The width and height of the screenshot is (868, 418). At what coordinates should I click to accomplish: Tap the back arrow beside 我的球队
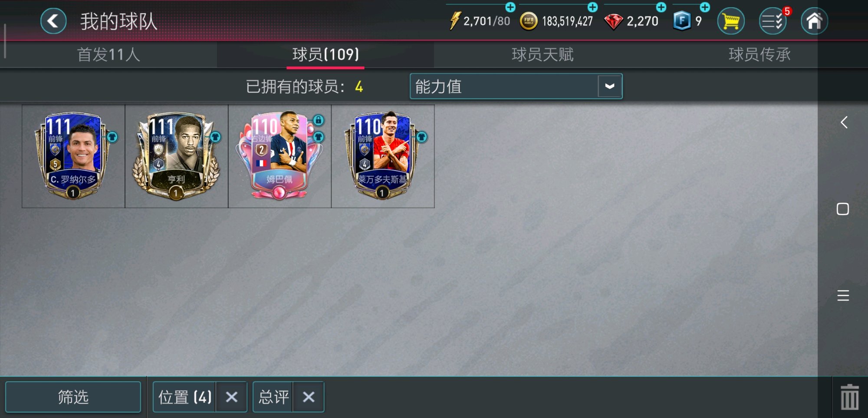pyautogui.click(x=53, y=21)
